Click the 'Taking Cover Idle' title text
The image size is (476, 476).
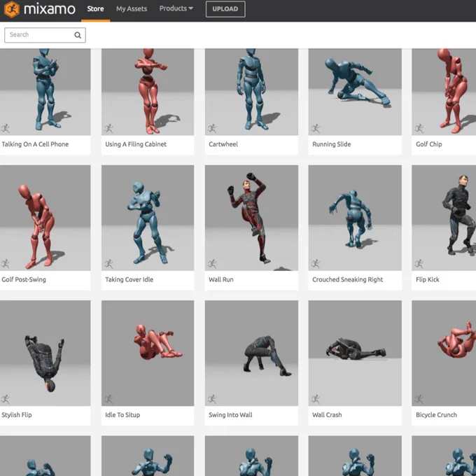click(x=129, y=279)
